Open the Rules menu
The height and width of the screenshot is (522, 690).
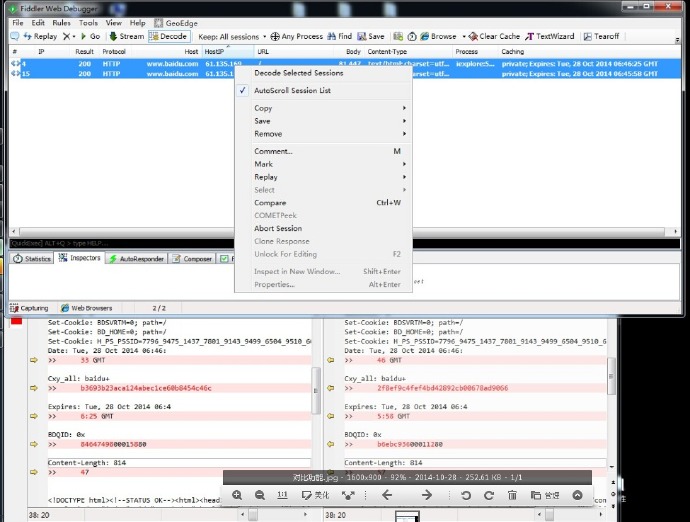(x=62, y=23)
